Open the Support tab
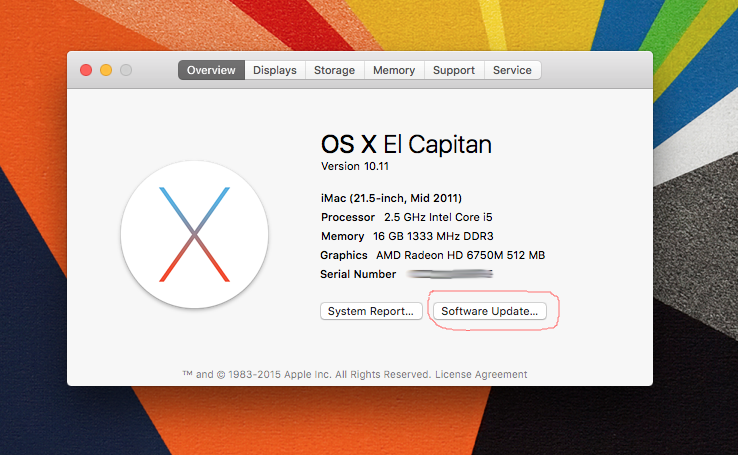738x455 pixels. 454,70
